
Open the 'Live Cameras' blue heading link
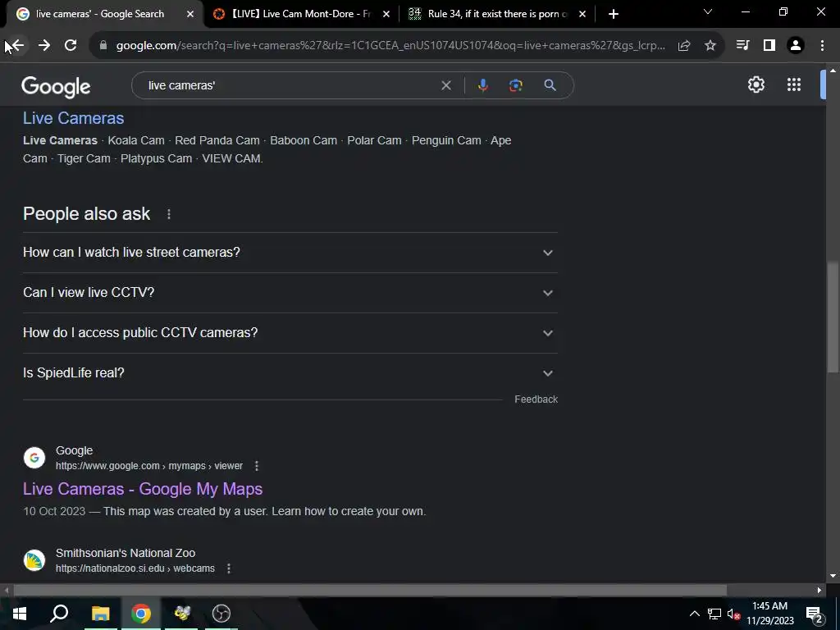tap(73, 118)
